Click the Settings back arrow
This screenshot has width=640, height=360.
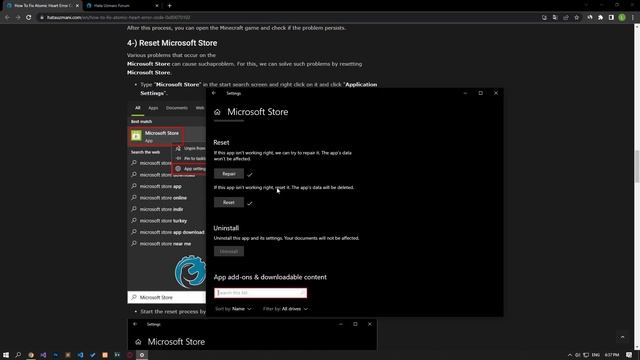click(x=214, y=93)
